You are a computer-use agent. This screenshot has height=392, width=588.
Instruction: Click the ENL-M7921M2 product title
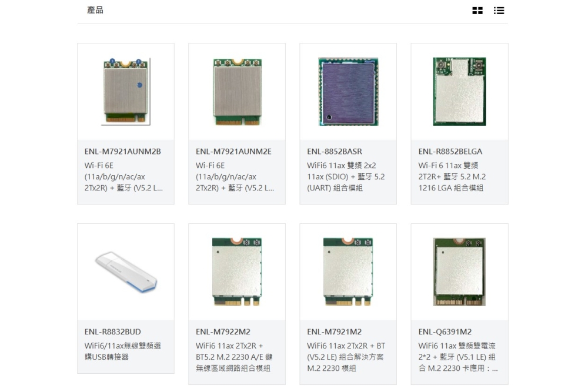click(x=335, y=331)
